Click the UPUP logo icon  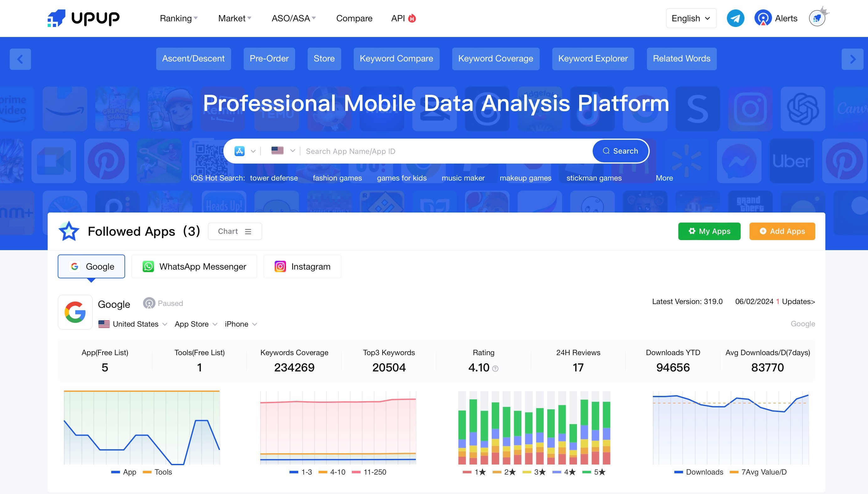pos(56,18)
